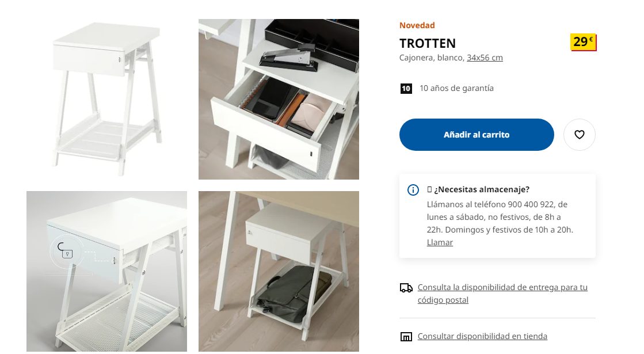Add product to favorites with heart icon
This screenshot has width=644, height=354.
pyautogui.click(x=579, y=135)
